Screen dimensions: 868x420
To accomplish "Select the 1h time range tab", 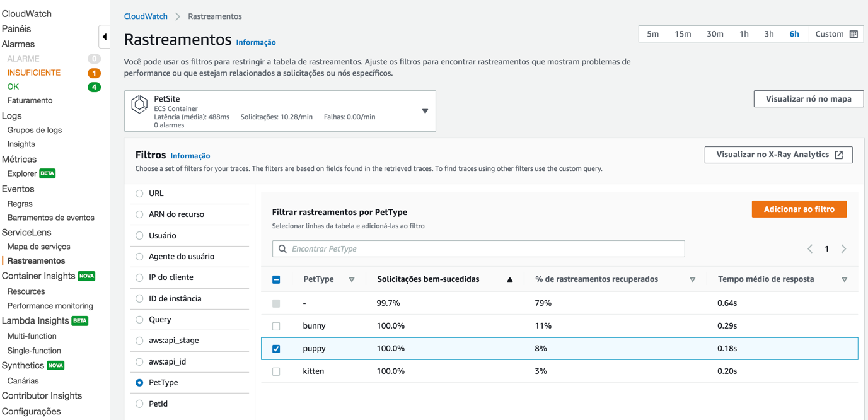I will [744, 34].
